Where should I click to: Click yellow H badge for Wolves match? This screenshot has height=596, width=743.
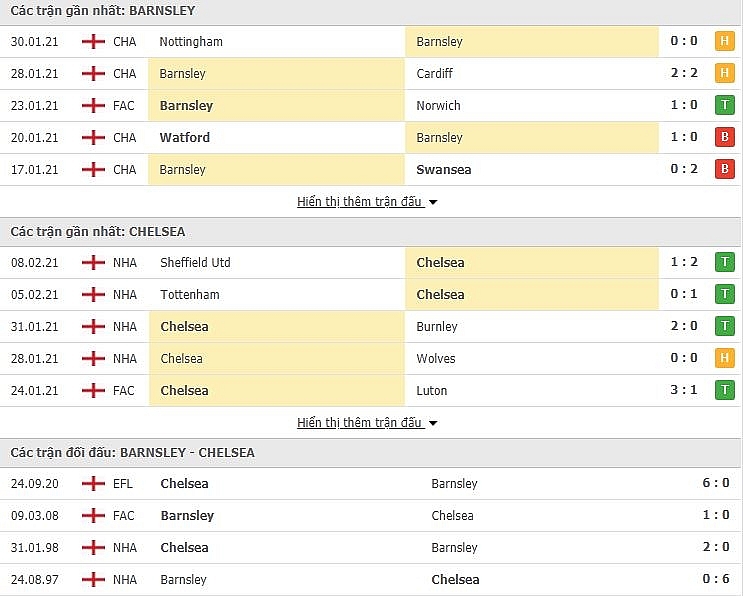724,359
